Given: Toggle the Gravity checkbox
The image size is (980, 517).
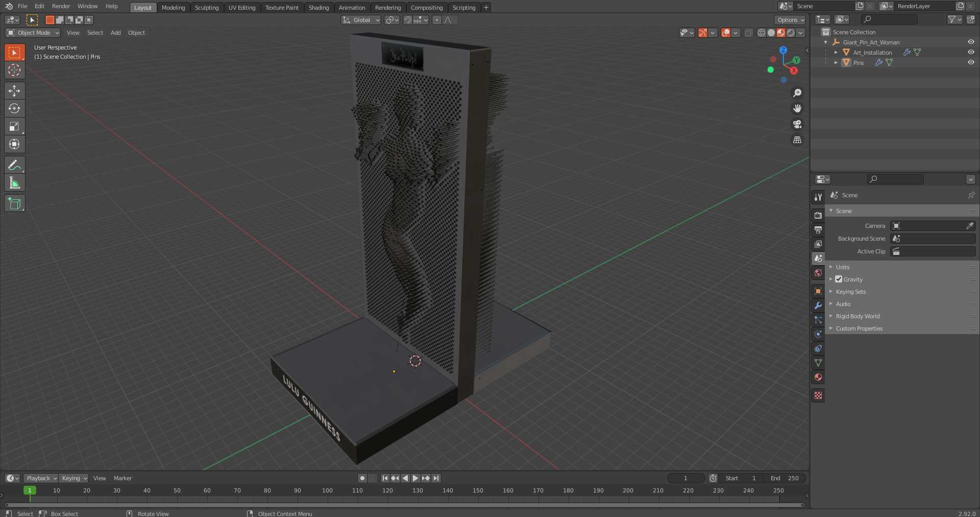Looking at the screenshot, I should [x=839, y=279].
